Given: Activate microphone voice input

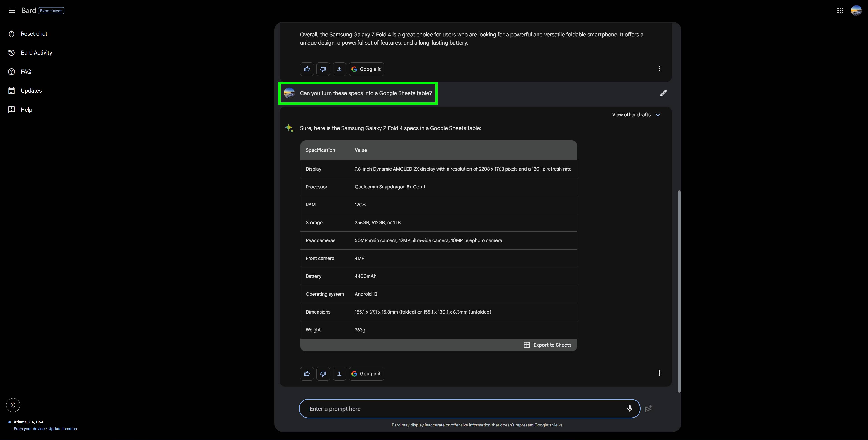Looking at the screenshot, I should [630, 409].
